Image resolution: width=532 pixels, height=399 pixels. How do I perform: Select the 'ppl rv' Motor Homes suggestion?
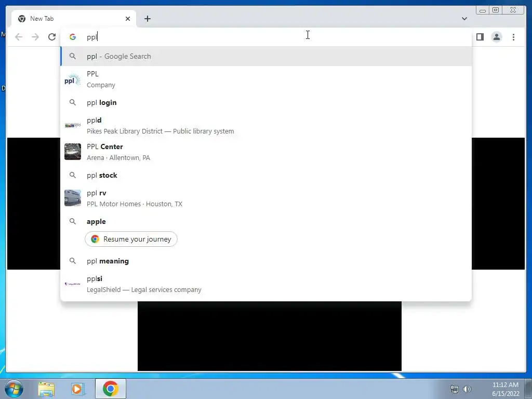pos(266,198)
